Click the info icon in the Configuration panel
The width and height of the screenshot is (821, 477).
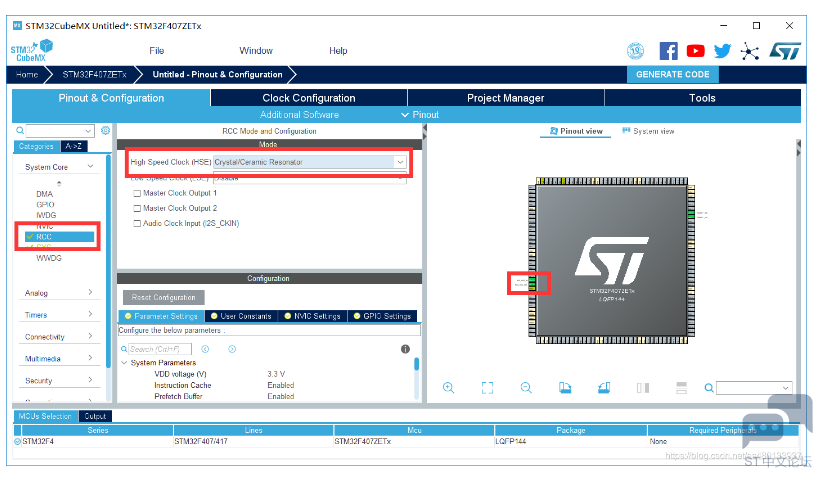405,349
